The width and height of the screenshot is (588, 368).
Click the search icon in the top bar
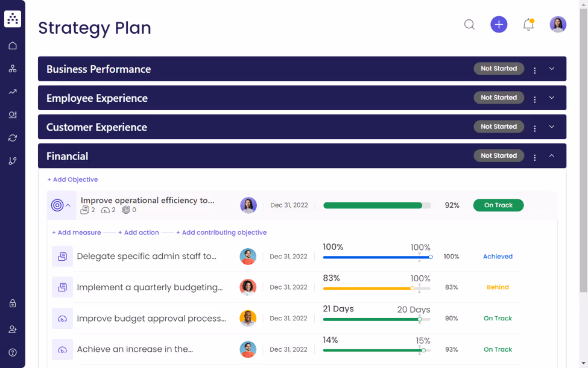(x=469, y=25)
